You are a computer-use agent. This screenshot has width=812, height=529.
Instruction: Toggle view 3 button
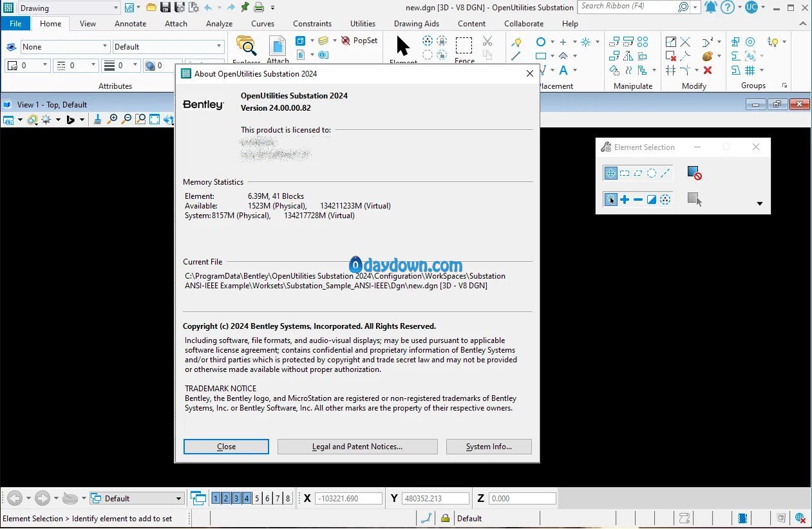236,498
